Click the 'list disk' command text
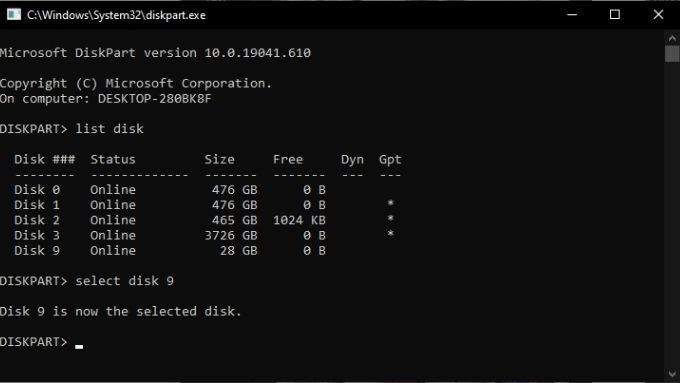 (109, 129)
